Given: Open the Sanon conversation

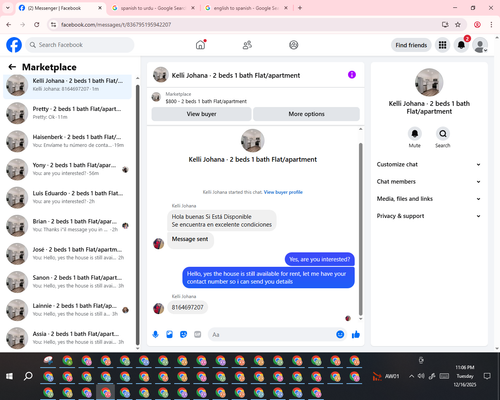Looking at the screenshot, I should (x=67, y=282).
